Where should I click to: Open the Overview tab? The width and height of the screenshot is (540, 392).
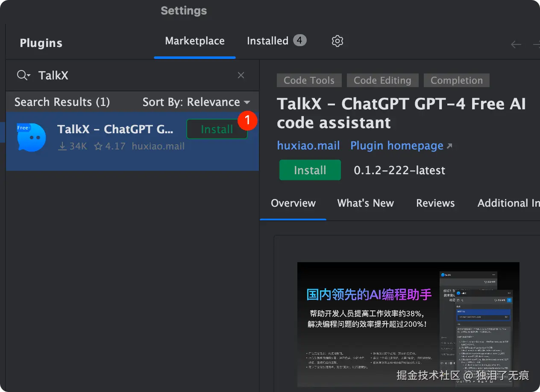pos(293,203)
